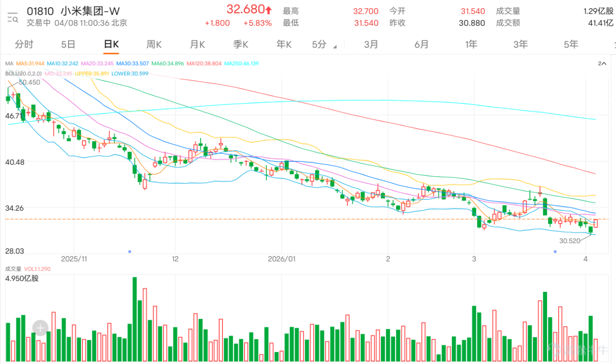
Task: Switch to the 分时 intraday tab
Action: tap(24, 44)
